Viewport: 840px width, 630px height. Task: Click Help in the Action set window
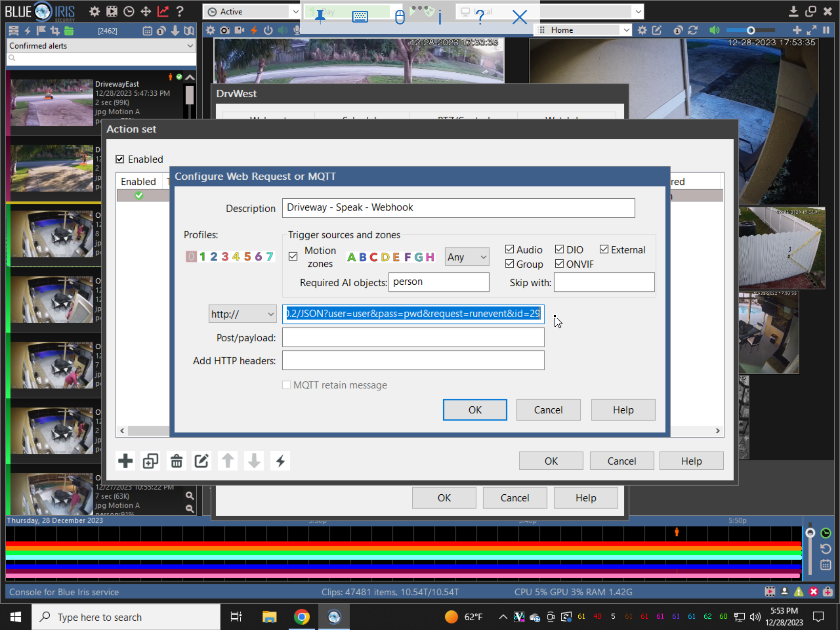click(691, 461)
